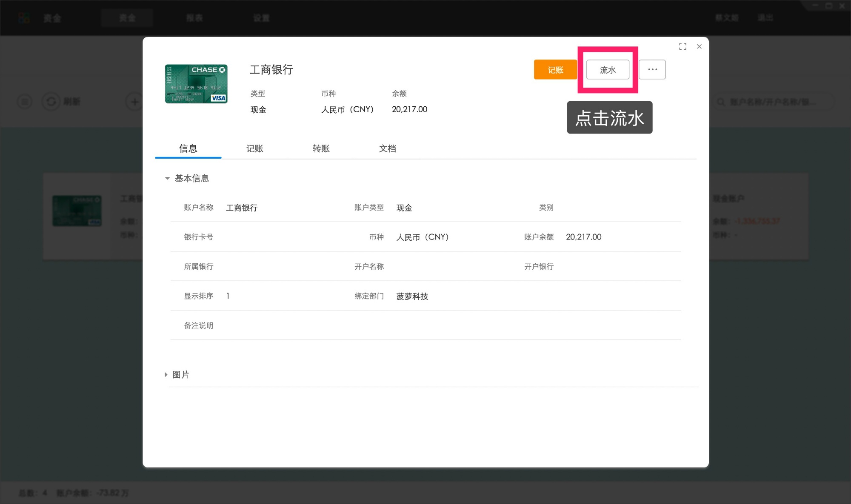Switch to the 文档 tab
This screenshot has height=504, width=851.
387,148
